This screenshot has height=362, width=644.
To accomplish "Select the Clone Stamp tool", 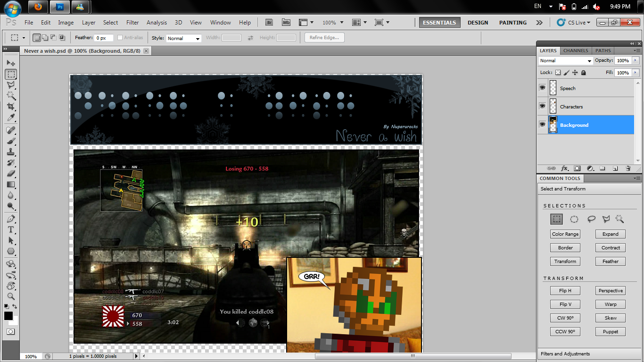I will pos(11,152).
